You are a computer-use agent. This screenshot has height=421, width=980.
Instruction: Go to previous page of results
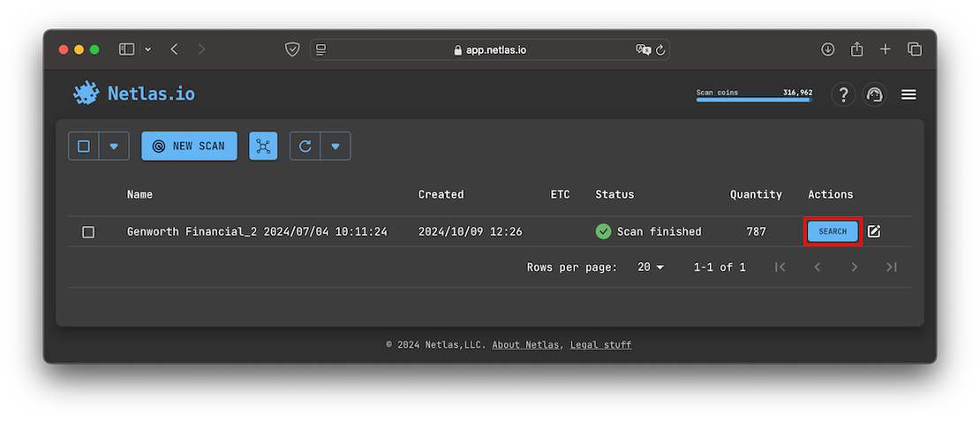[x=817, y=267]
